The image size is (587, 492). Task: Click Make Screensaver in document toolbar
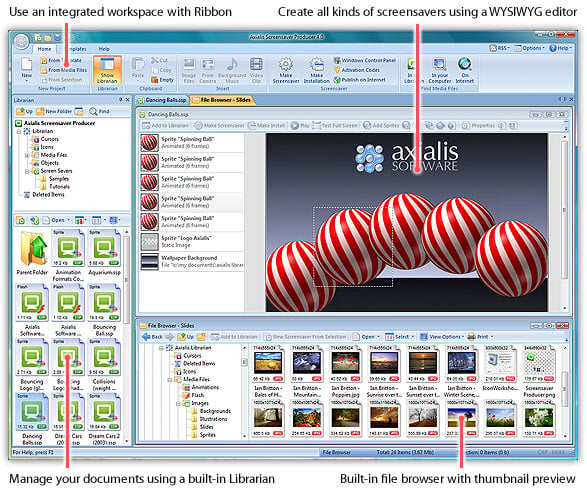pos(219,126)
